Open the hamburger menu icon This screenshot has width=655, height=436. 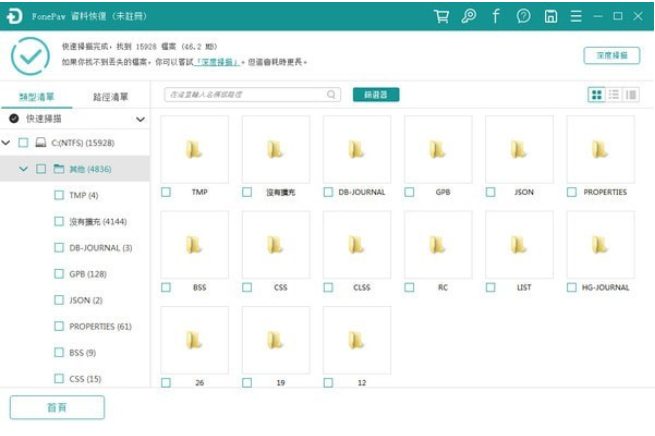click(x=576, y=16)
